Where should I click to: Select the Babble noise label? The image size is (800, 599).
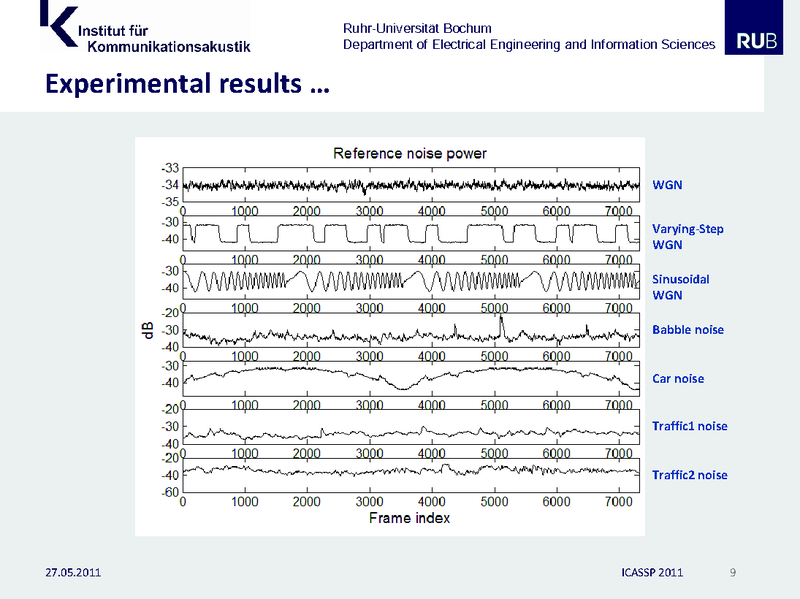click(687, 329)
